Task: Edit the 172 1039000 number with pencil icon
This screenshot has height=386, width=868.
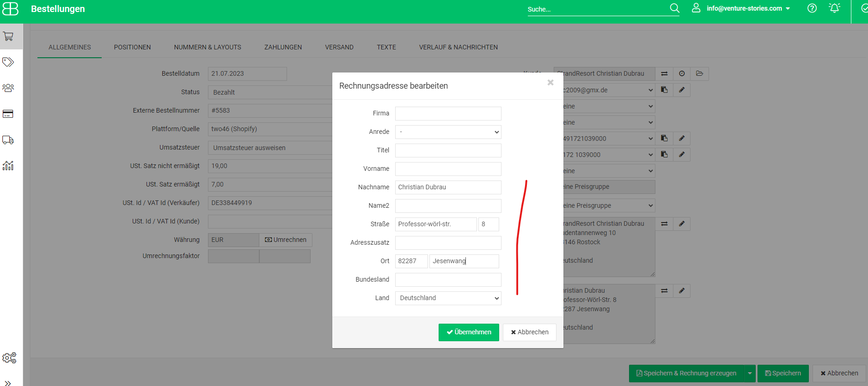Action: click(682, 155)
